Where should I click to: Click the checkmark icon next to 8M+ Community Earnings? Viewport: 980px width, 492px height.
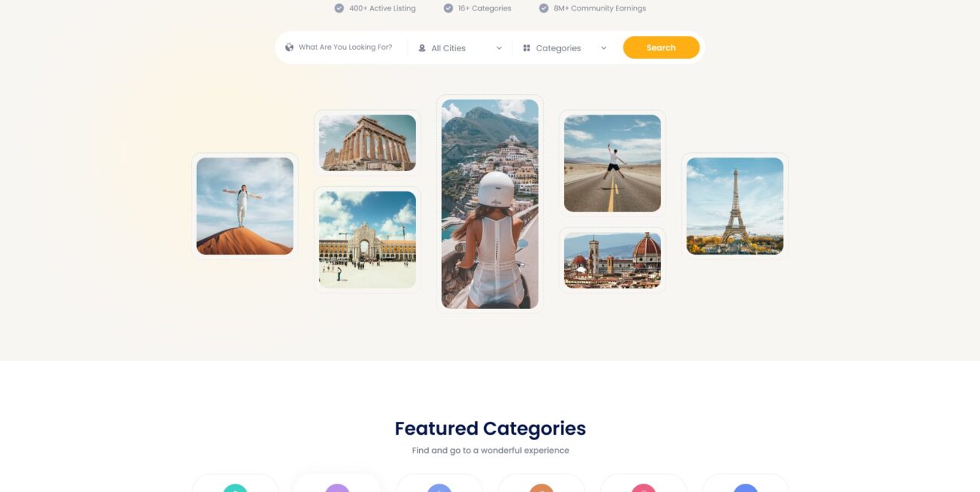[x=544, y=8]
